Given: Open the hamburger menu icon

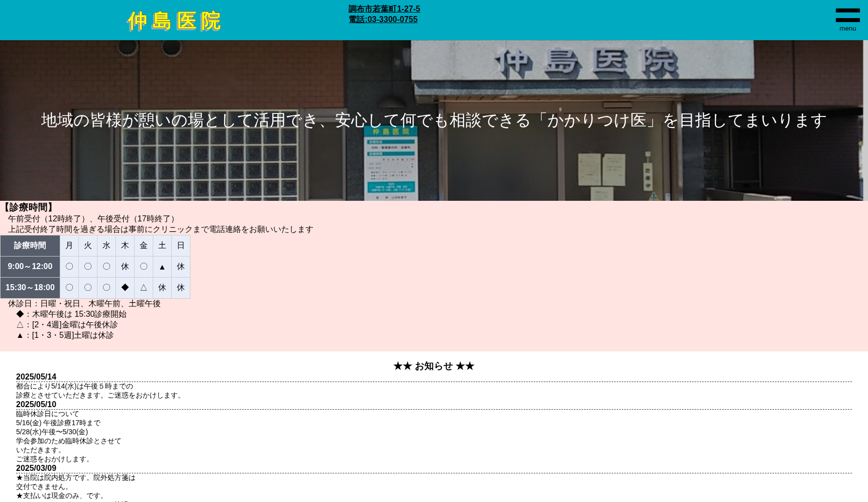Looking at the screenshot, I should point(847,15).
